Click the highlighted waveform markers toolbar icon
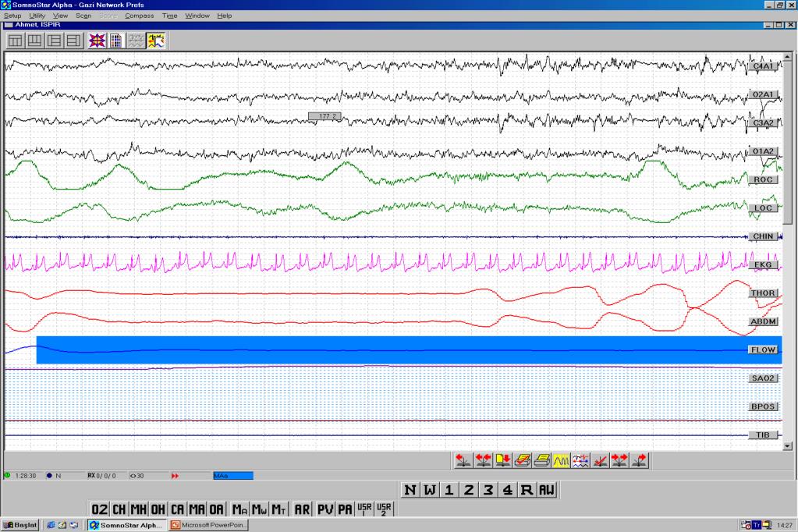Viewport: 798px width, 532px height. (x=155, y=41)
